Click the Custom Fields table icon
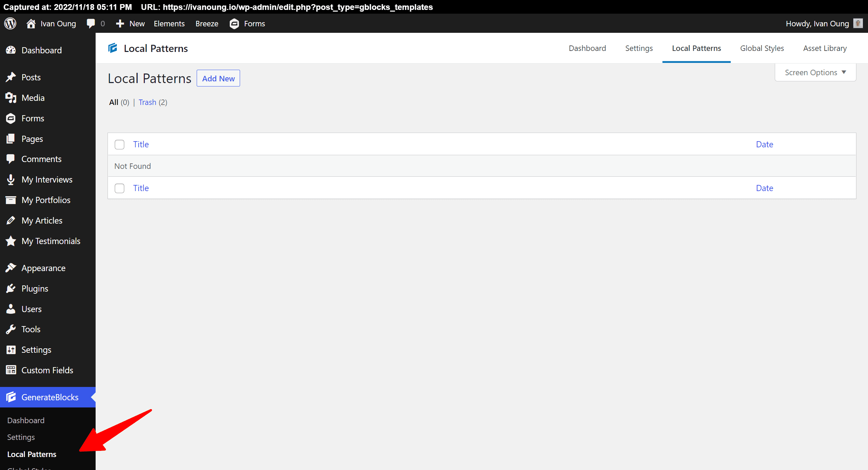868x470 pixels. pos(11,370)
